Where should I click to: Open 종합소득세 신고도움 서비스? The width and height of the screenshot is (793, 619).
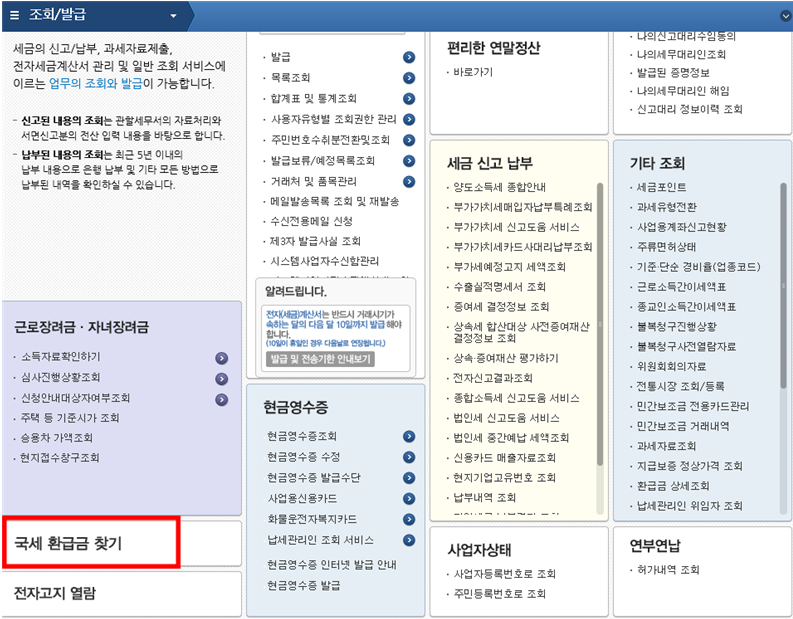(x=516, y=399)
